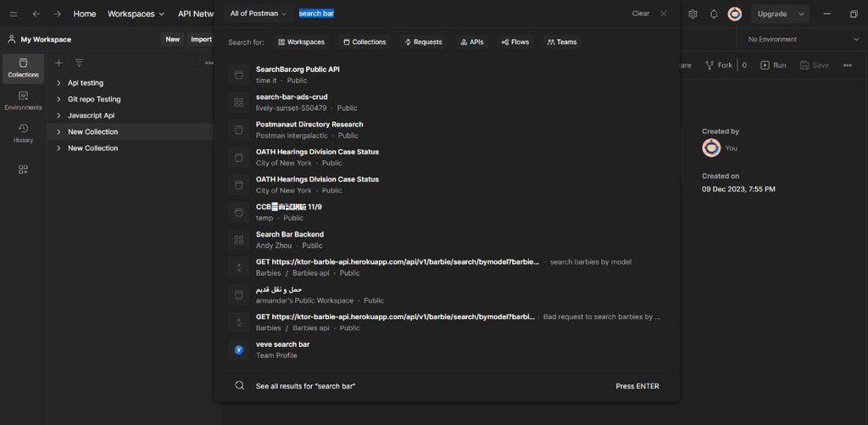Filter search by Teams
This screenshot has height=425, width=868.
tap(562, 42)
